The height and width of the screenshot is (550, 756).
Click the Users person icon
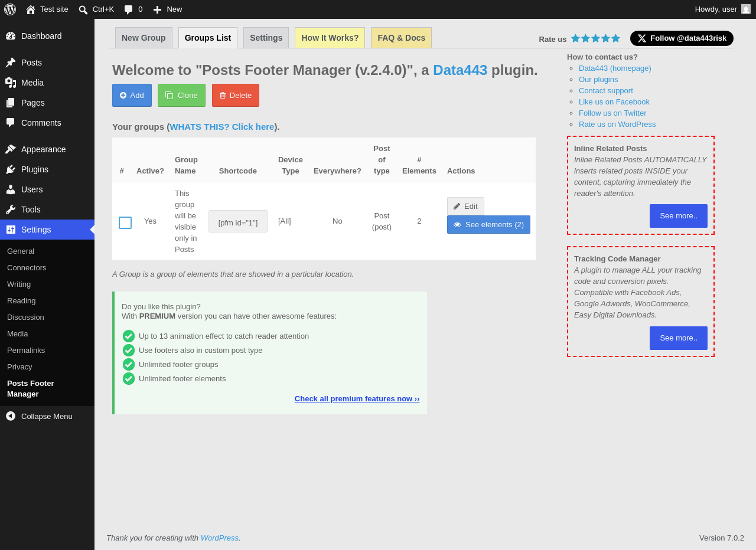11,189
